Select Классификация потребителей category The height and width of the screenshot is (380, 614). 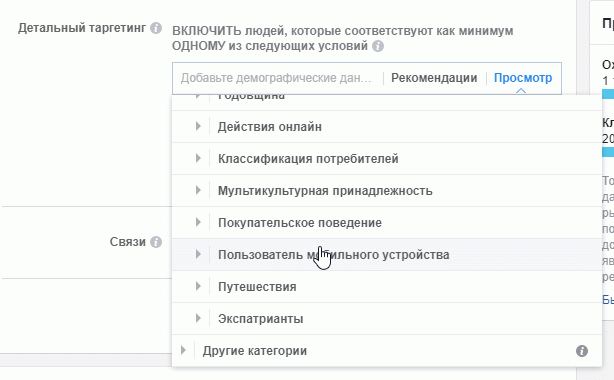click(387, 159)
